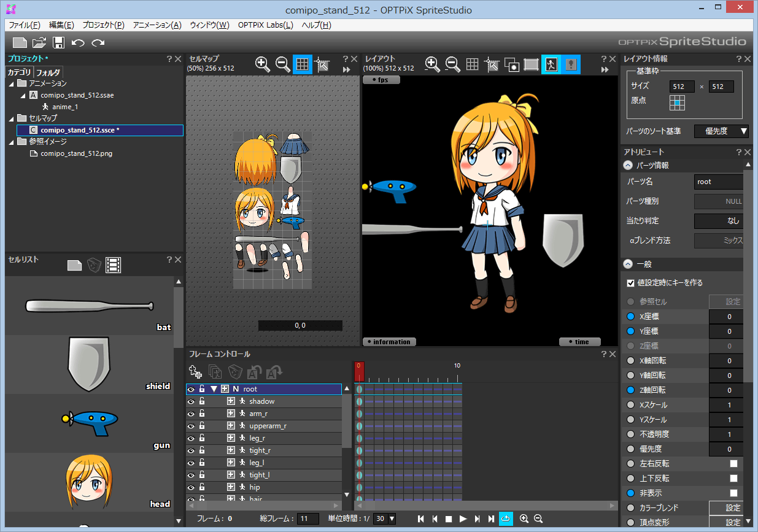Add a new part in フレームコントロール toolbar
Viewport: 758px width, 532px height.
[x=196, y=371]
